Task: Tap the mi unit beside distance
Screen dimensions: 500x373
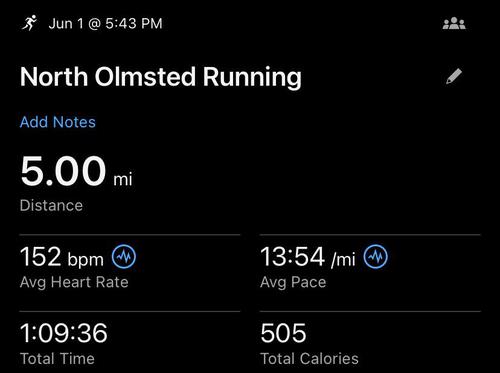Action: pos(123,179)
